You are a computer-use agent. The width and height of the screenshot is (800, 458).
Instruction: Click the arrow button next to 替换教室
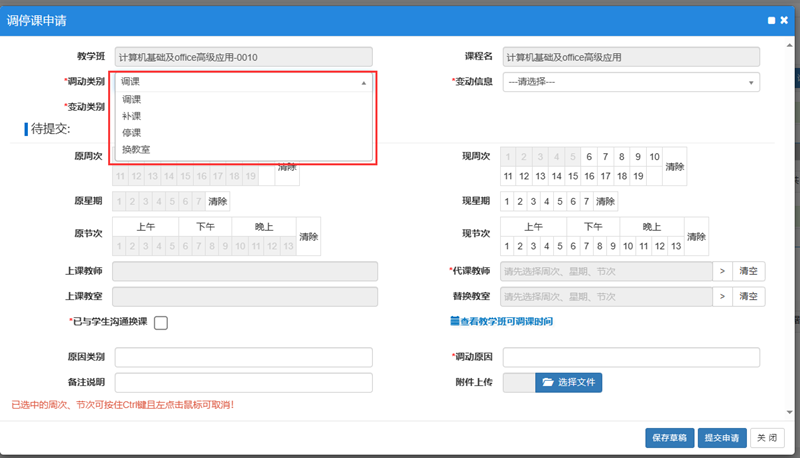(722, 297)
